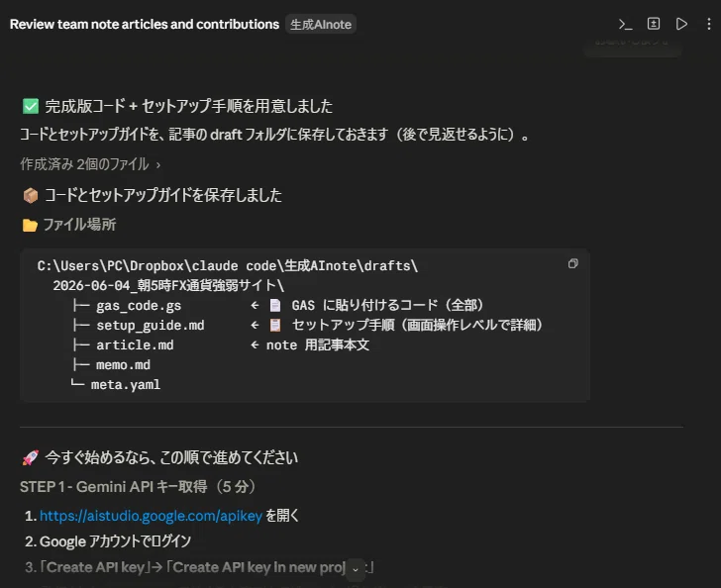Click the GAS に貼り付けるコード description text
The image size is (721, 588).
[x=387, y=305]
